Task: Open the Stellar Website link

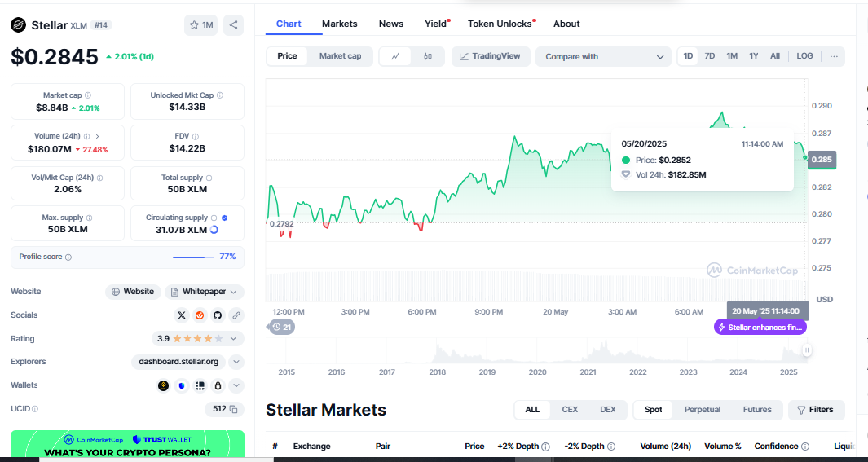Action: pos(133,292)
